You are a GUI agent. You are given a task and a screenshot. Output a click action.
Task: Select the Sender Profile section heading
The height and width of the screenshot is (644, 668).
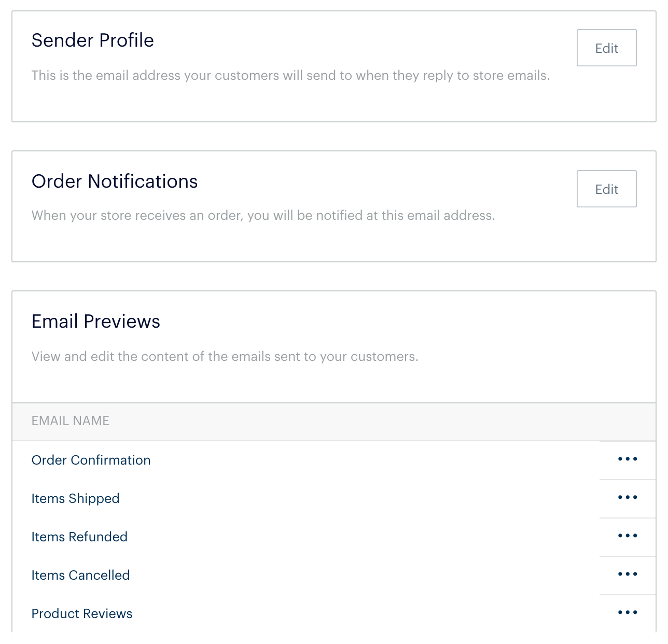93,40
